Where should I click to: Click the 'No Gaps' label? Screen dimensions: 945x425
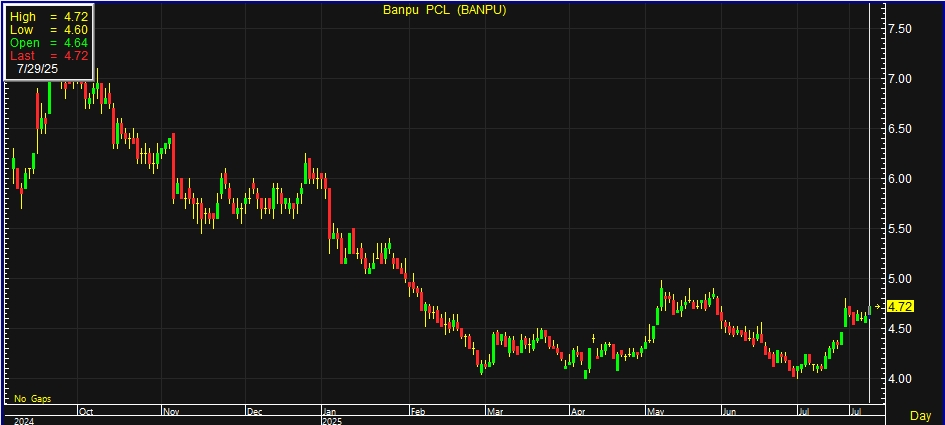point(33,398)
